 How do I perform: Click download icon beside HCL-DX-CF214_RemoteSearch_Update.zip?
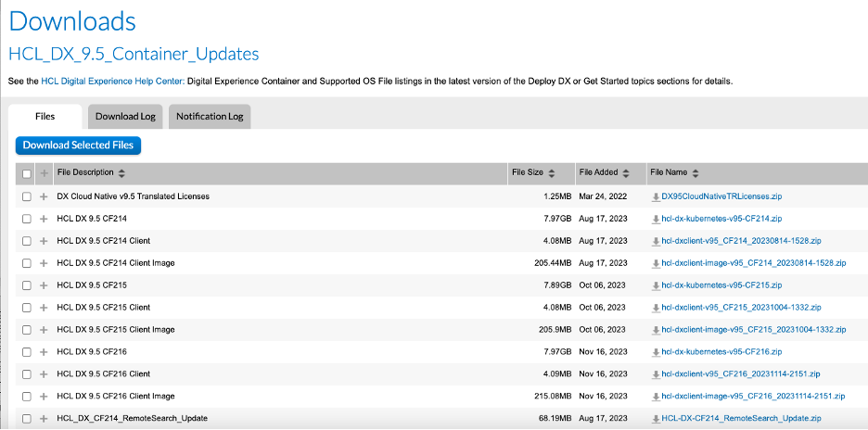tap(656, 419)
